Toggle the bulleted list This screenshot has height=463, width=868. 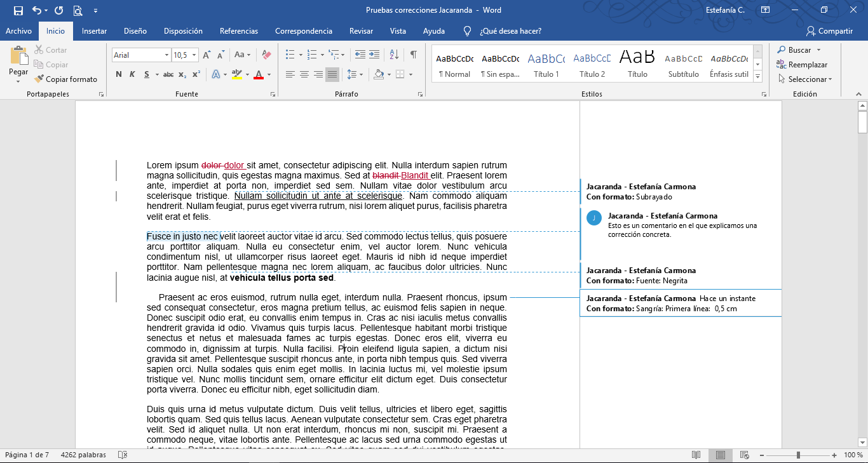(x=292, y=55)
